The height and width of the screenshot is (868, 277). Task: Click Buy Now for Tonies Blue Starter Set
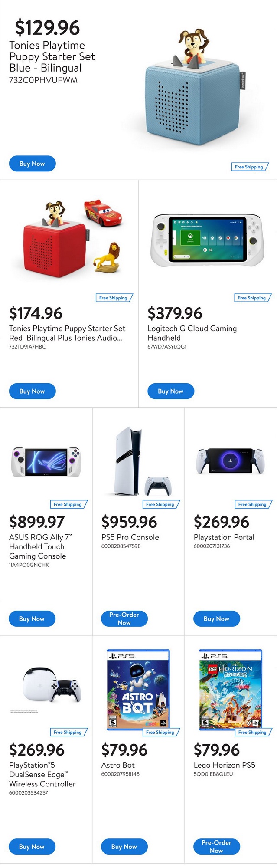point(32,164)
